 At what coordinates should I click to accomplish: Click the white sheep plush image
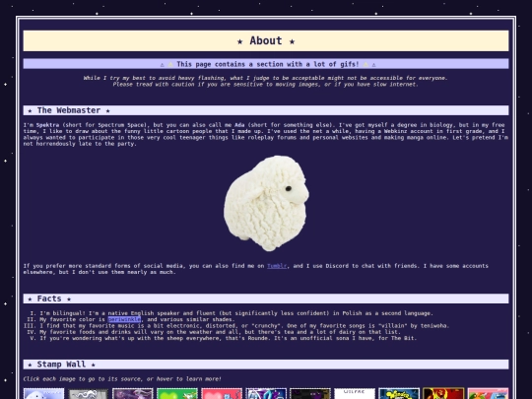(266, 203)
